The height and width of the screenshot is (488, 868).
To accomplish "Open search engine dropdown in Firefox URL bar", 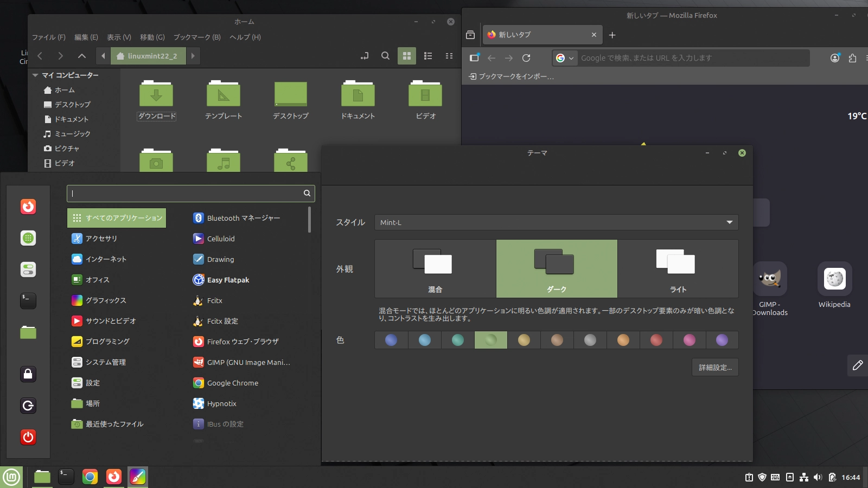I will (565, 58).
